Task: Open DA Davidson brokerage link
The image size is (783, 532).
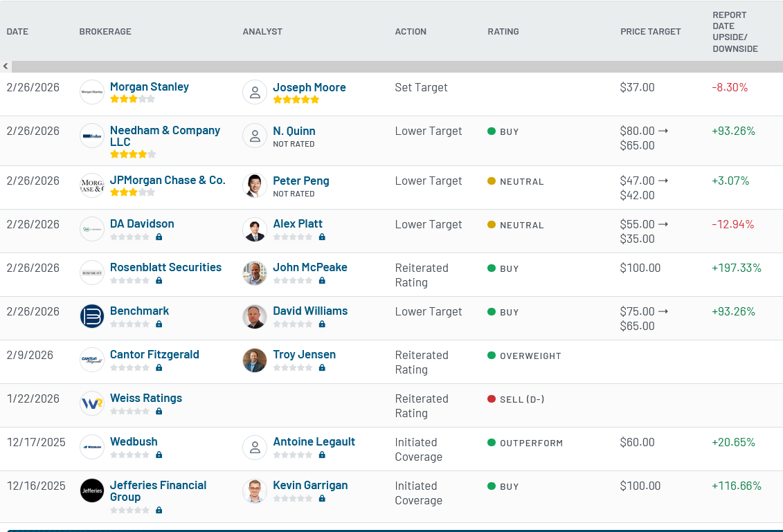Action: click(142, 223)
